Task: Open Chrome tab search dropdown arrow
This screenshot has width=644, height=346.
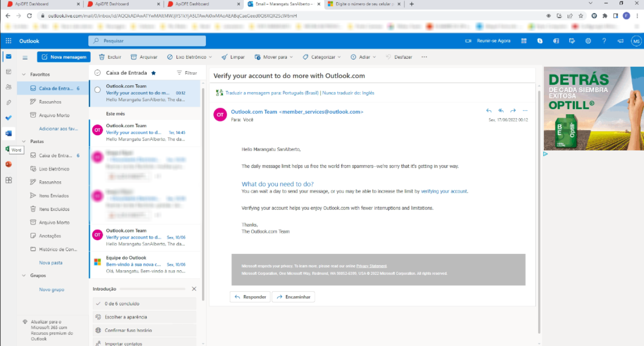Action: tap(591, 3)
